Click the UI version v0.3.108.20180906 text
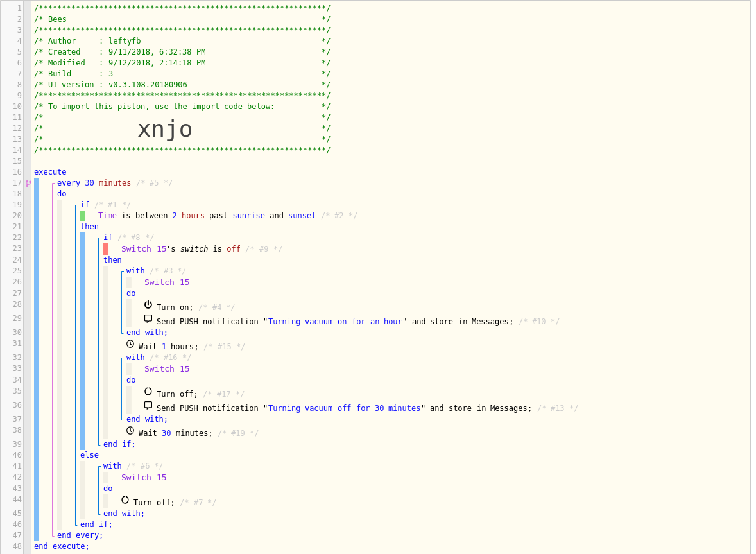Screen dimensions: 756x554 (x=148, y=84)
